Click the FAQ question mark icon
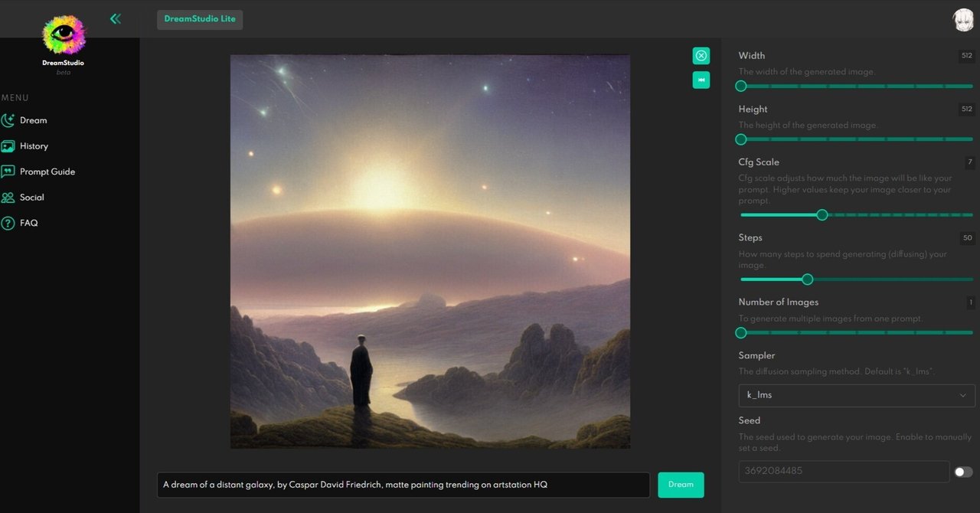Screen dimensions: 980x513 pyautogui.click(x=8, y=223)
